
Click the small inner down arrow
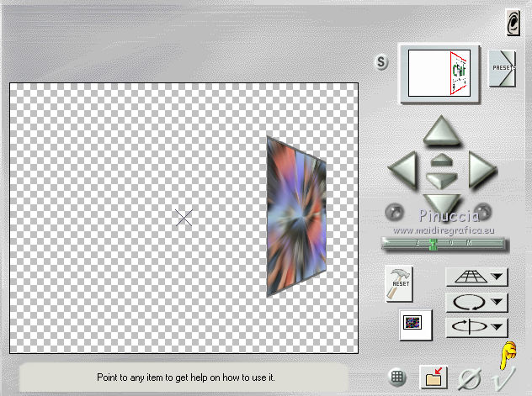pos(441,181)
